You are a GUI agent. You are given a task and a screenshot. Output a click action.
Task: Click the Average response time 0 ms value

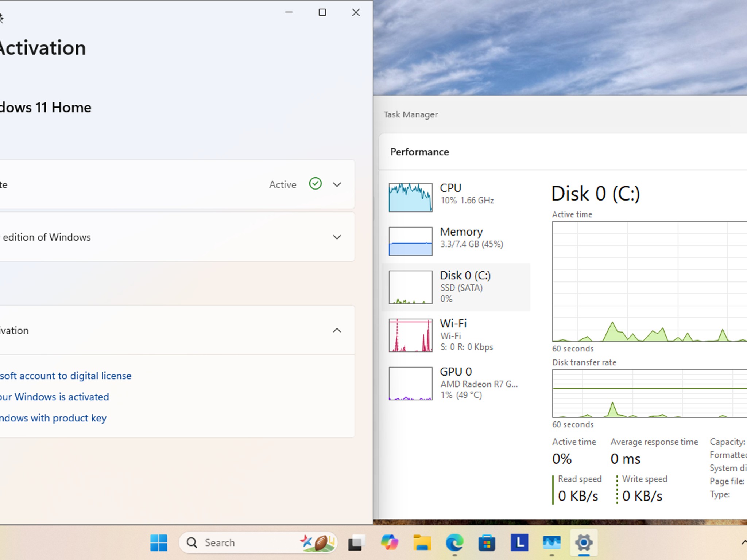tap(626, 459)
